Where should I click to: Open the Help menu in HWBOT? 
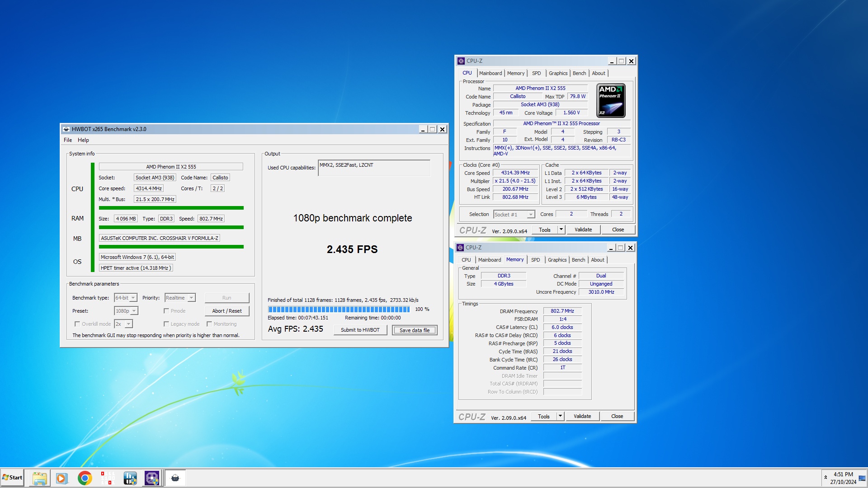83,140
